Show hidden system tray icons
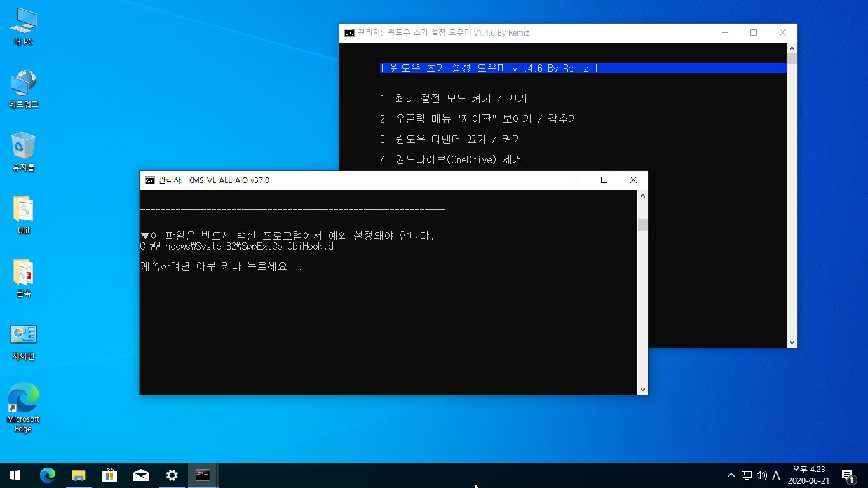868x488 pixels. [x=731, y=475]
